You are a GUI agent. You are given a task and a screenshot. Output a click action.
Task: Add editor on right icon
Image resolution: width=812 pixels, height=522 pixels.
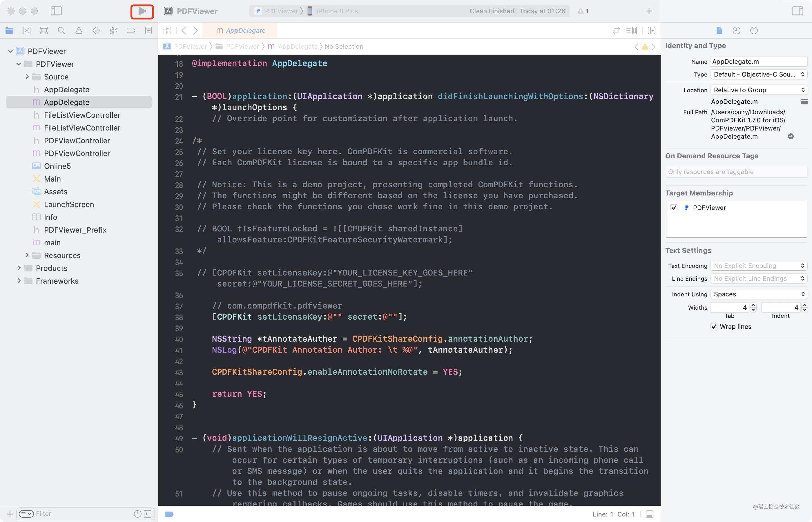[x=651, y=30]
